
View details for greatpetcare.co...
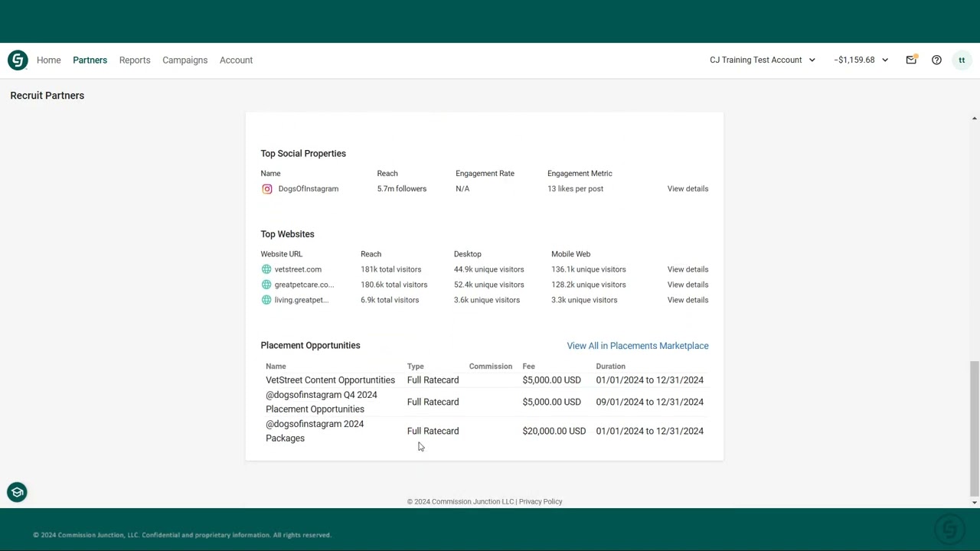688,285
